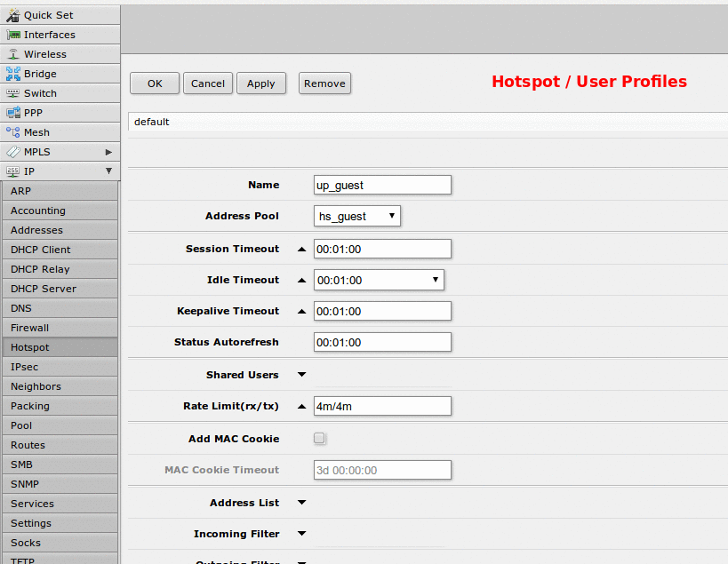
Task: Click the OK button
Action: 155,83
